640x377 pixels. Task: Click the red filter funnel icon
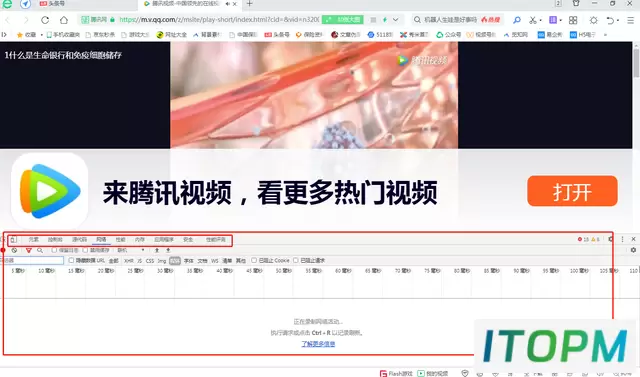click(x=29, y=250)
